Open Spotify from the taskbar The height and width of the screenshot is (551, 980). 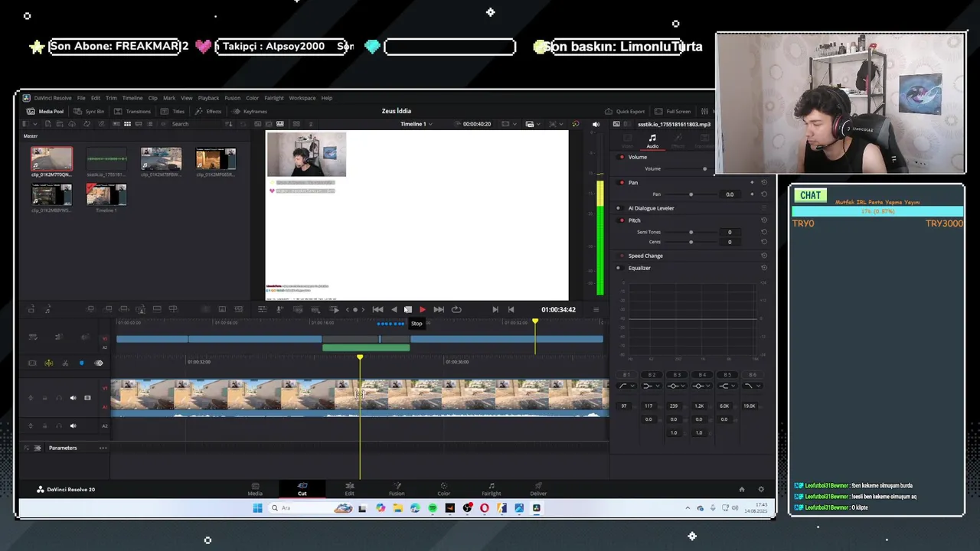pyautogui.click(x=433, y=508)
